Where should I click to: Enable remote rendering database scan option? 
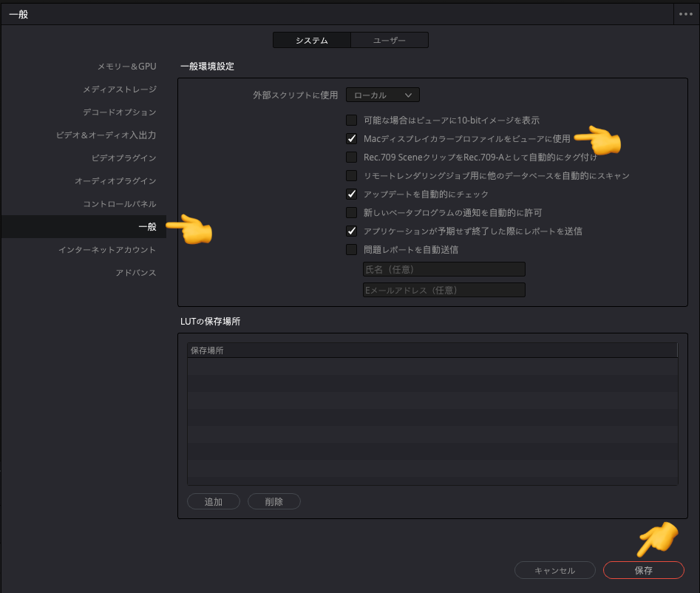tap(352, 175)
